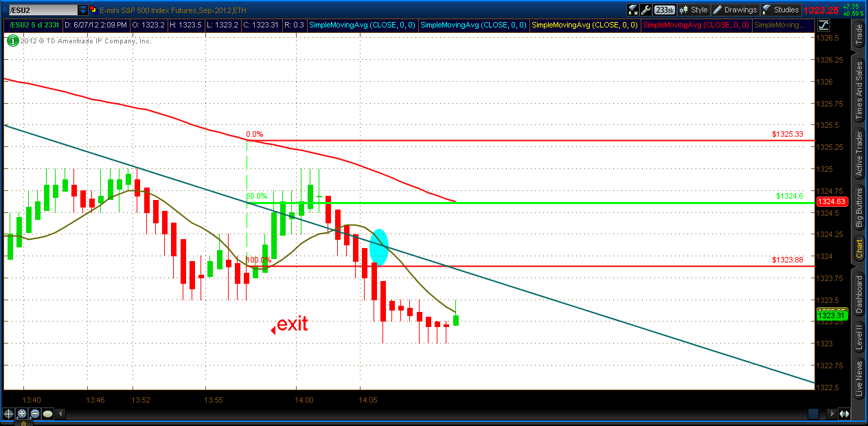Toggle the price axis scale curve icon
This screenshot has width=868, height=426.
point(824,25)
